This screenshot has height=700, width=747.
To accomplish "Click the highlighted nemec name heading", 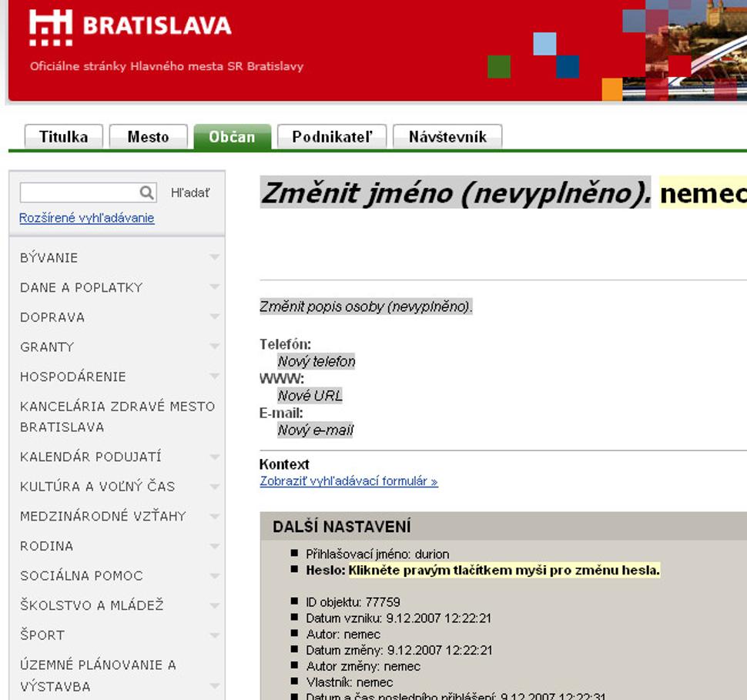I will [x=703, y=193].
